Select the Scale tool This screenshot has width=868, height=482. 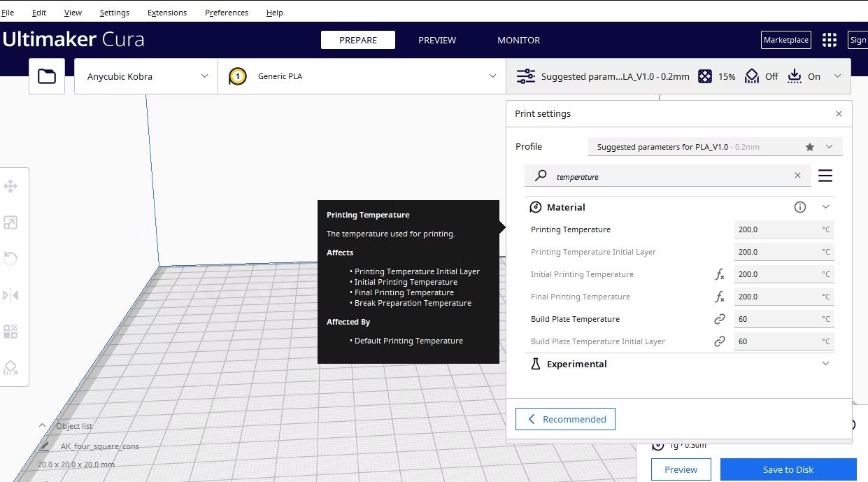tap(10, 222)
